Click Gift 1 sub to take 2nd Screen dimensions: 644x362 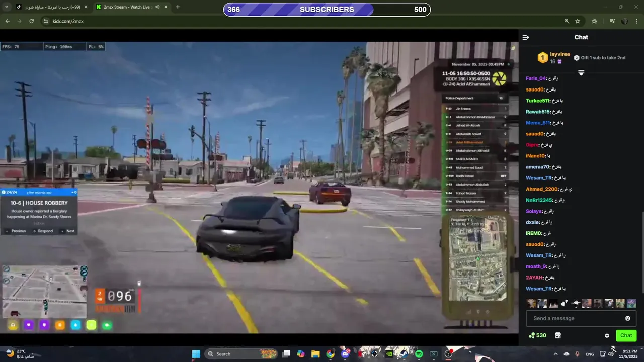[600, 58]
